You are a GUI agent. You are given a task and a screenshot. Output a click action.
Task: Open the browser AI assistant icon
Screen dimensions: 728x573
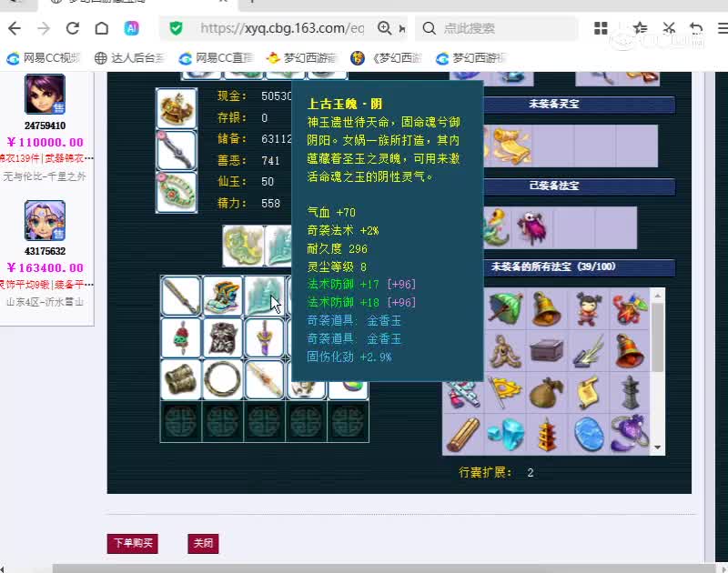point(131,28)
